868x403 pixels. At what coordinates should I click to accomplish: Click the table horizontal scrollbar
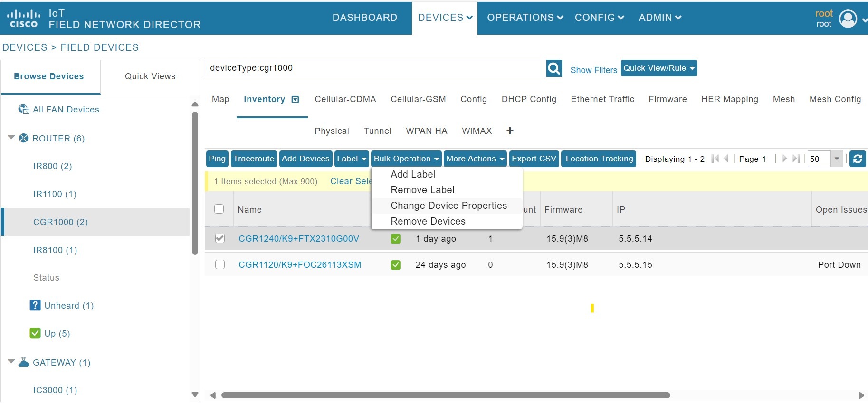446,395
